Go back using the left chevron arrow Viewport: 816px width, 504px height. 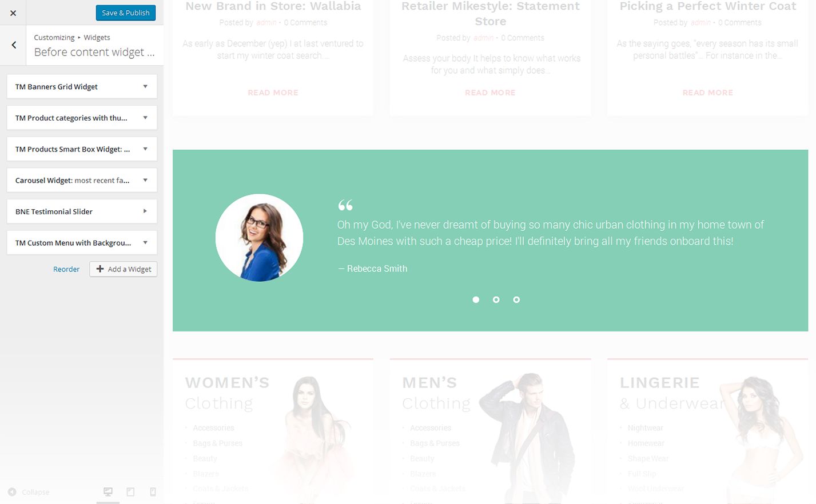[14, 45]
